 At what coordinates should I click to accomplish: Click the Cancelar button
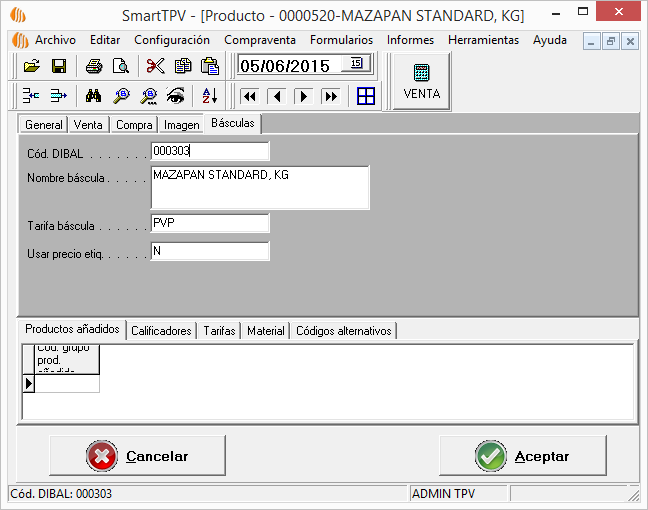click(x=137, y=456)
